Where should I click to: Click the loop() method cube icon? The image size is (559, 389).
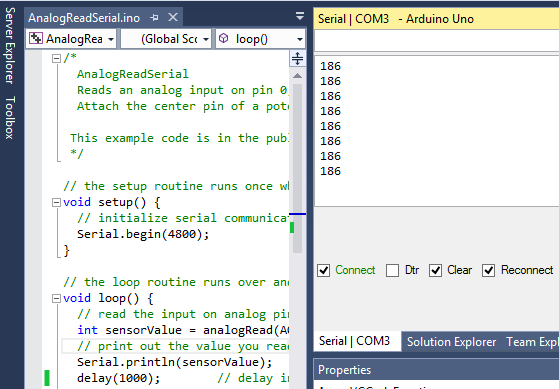tap(224, 38)
